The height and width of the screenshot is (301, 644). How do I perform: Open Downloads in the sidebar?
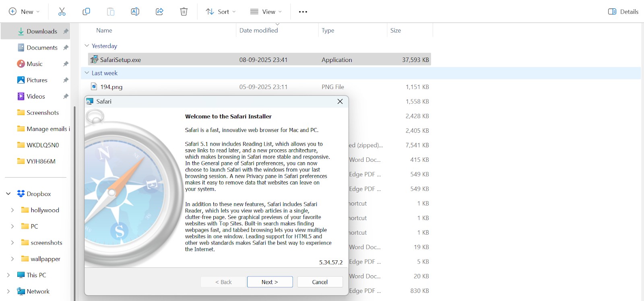click(x=35, y=31)
